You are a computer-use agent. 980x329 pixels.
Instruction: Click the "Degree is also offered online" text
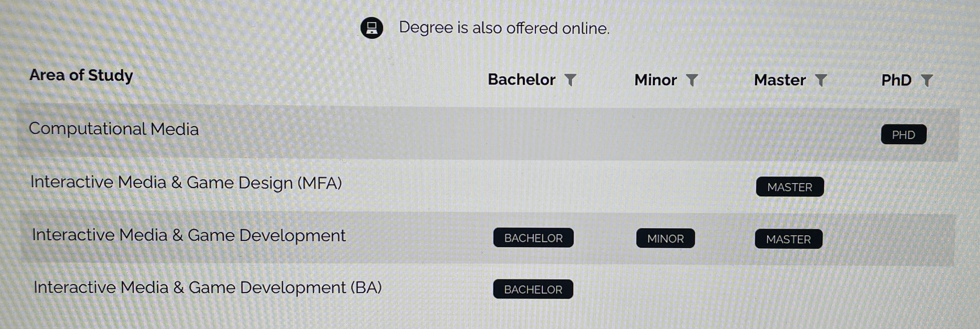click(x=504, y=28)
